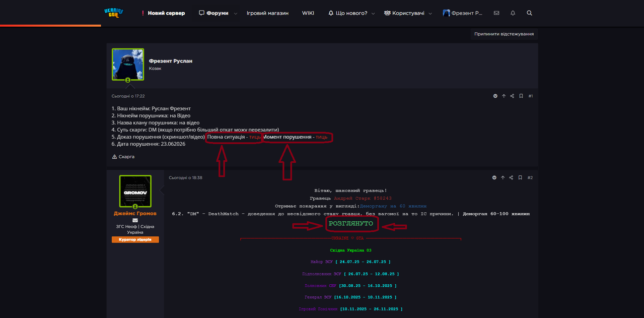Click the envelope icon under Джеймс Громов
This screenshot has width=644, height=318.
tap(135, 220)
